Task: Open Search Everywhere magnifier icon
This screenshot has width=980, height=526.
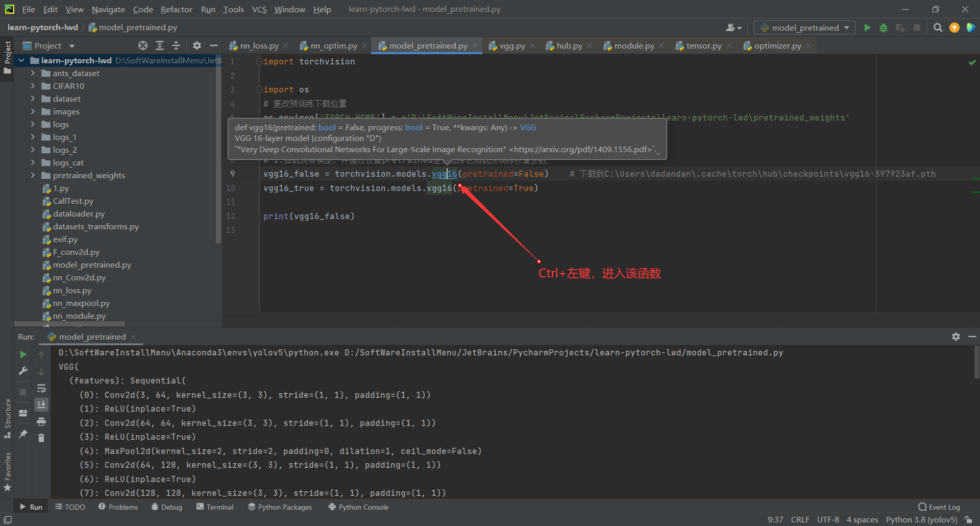Action: click(938, 28)
